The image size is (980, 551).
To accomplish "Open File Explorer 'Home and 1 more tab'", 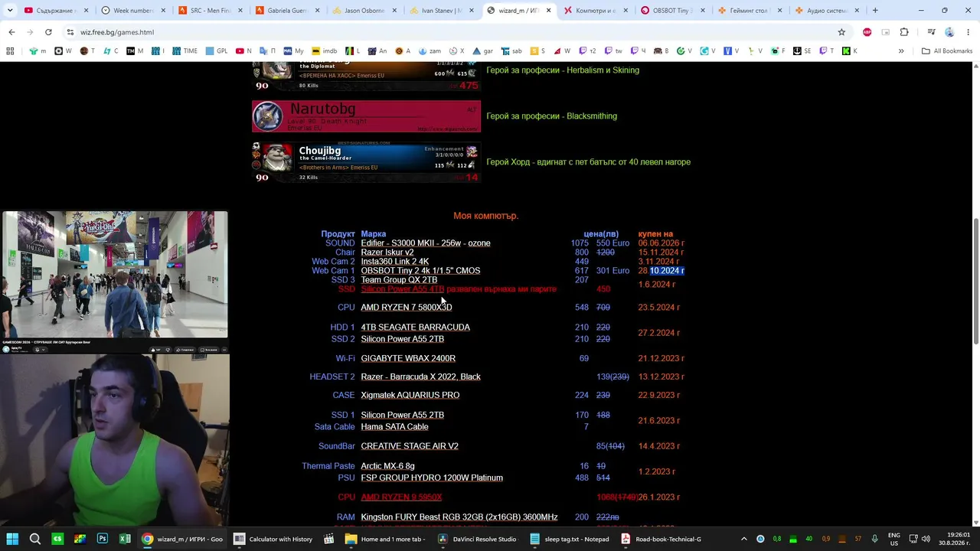I will click(x=385, y=539).
